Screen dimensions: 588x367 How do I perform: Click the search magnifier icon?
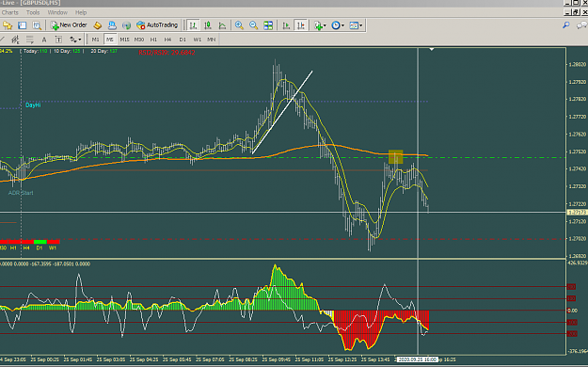[565, 25]
